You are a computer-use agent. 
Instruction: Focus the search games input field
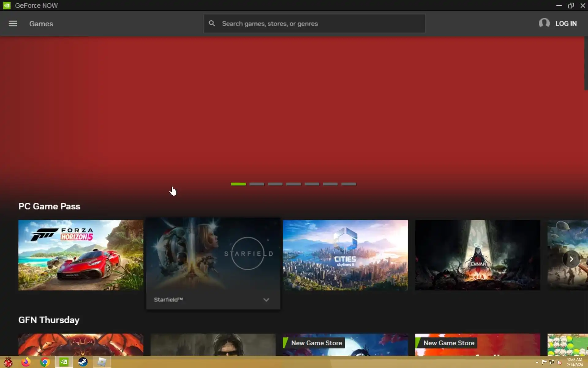click(x=318, y=24)
